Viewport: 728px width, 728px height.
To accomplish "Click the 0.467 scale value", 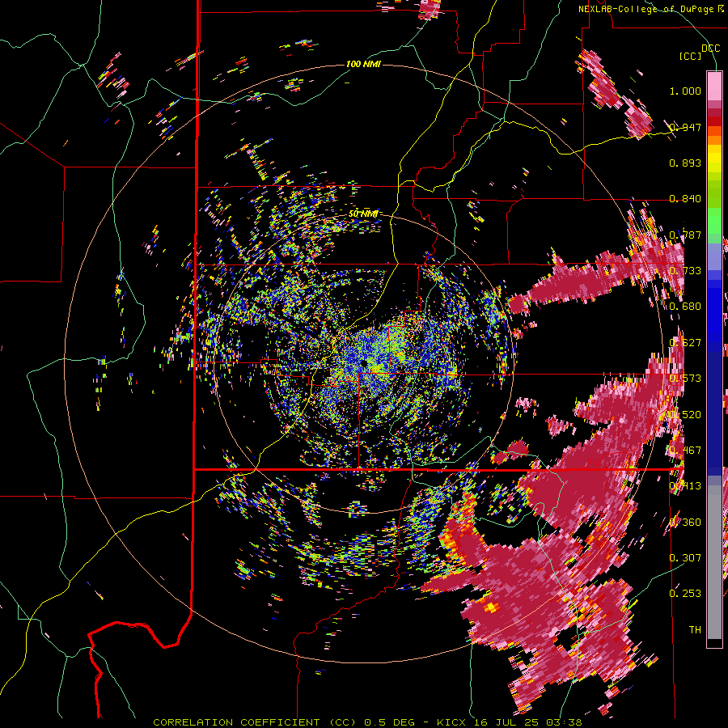I will point(685,451).
